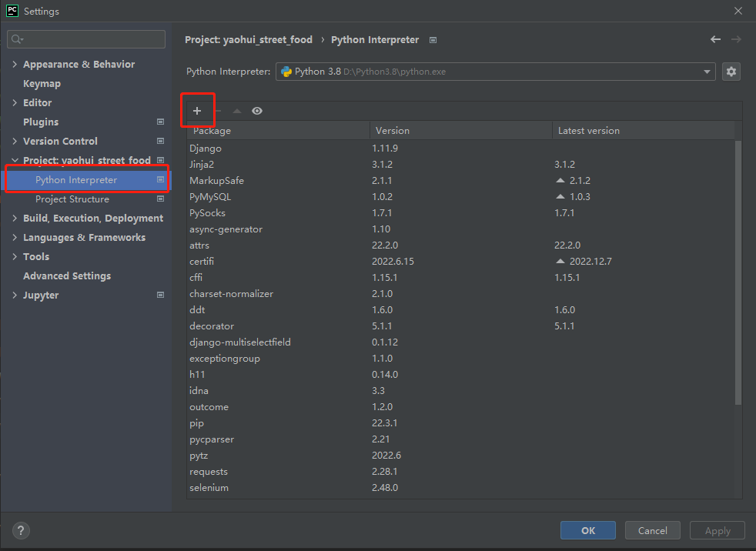756x551 pixels.
Task: Select the Django package row
Action: pyautogui.click(x=461, y=149)
